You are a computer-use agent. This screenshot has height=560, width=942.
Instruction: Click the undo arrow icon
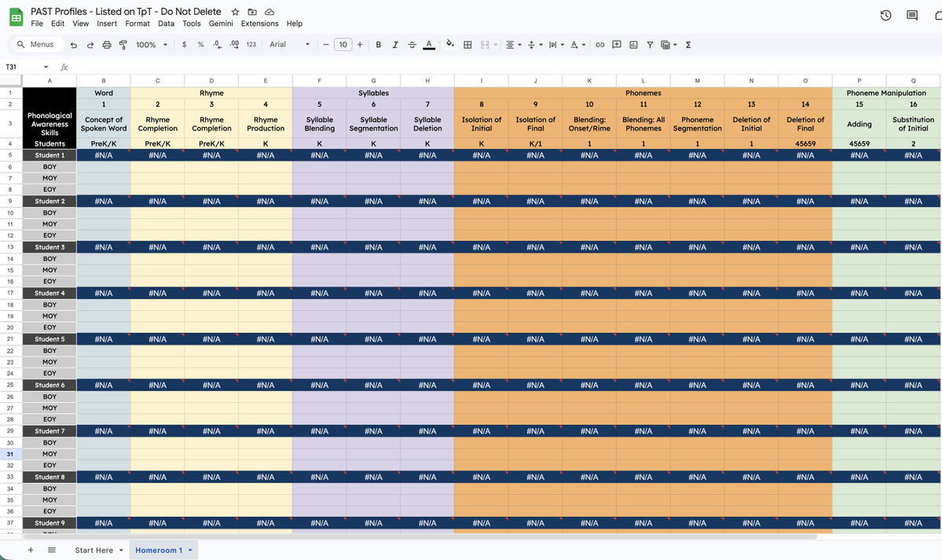coord(73,45)
